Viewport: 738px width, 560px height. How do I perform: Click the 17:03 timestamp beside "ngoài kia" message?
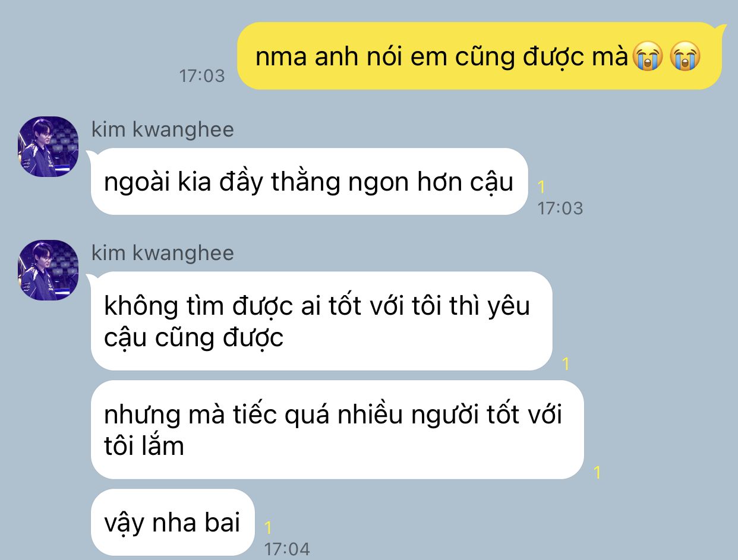[x=560, y=208]
